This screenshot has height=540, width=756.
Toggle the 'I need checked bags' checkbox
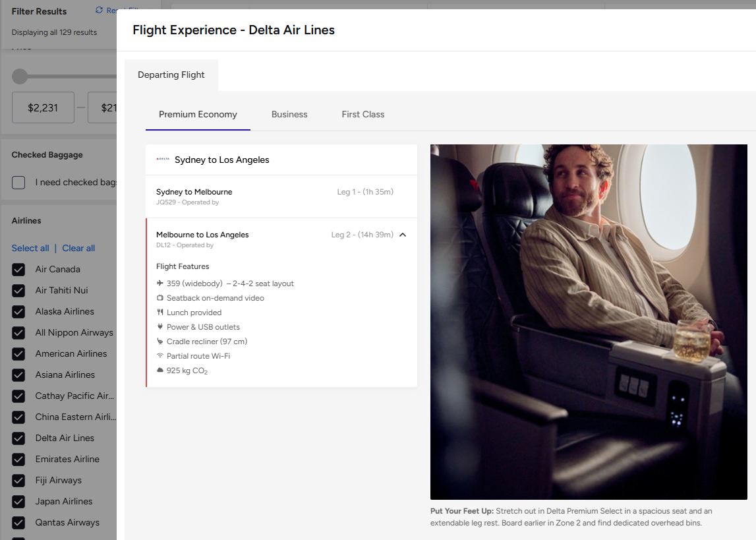[x=18, y=183]
